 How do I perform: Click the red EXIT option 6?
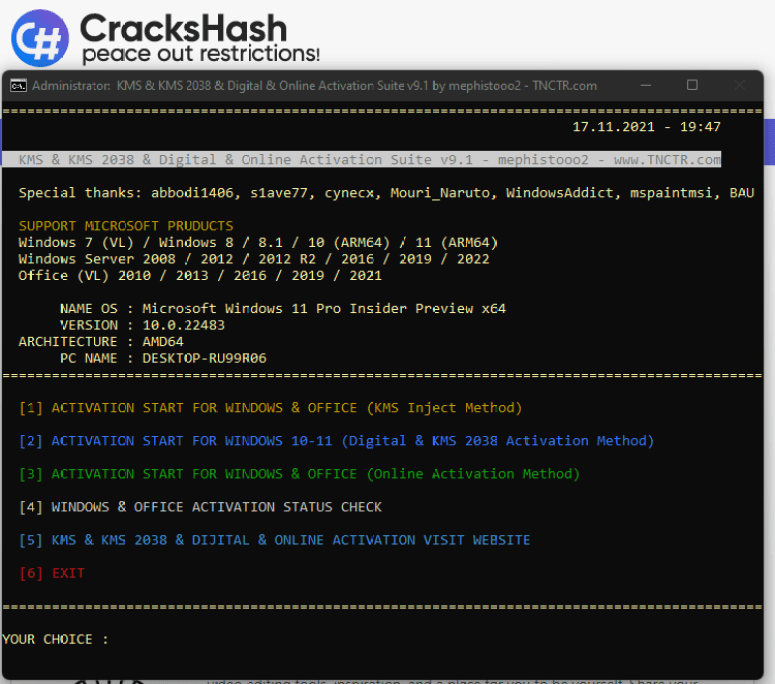(x=52, y=573)
